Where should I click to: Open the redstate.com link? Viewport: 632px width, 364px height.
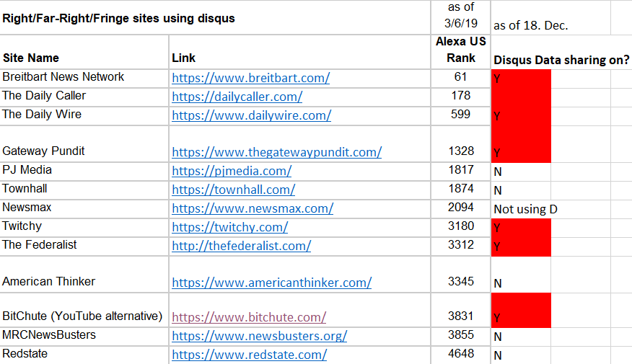(x=249, y=355)
